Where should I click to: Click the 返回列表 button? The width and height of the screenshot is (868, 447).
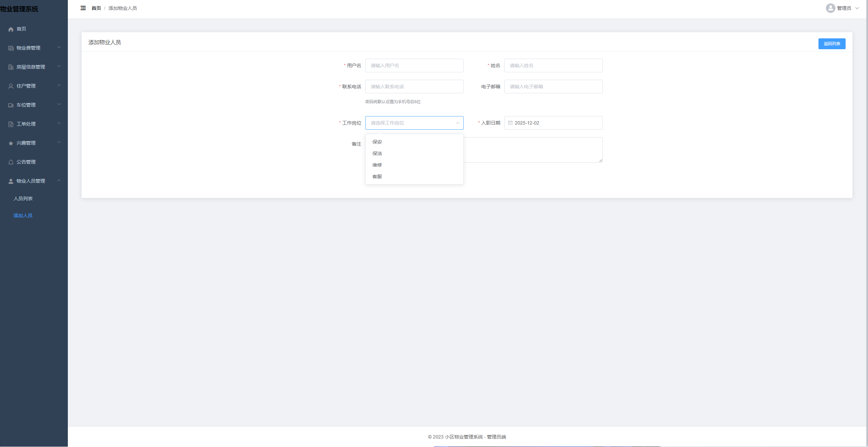tap(832, 44)
